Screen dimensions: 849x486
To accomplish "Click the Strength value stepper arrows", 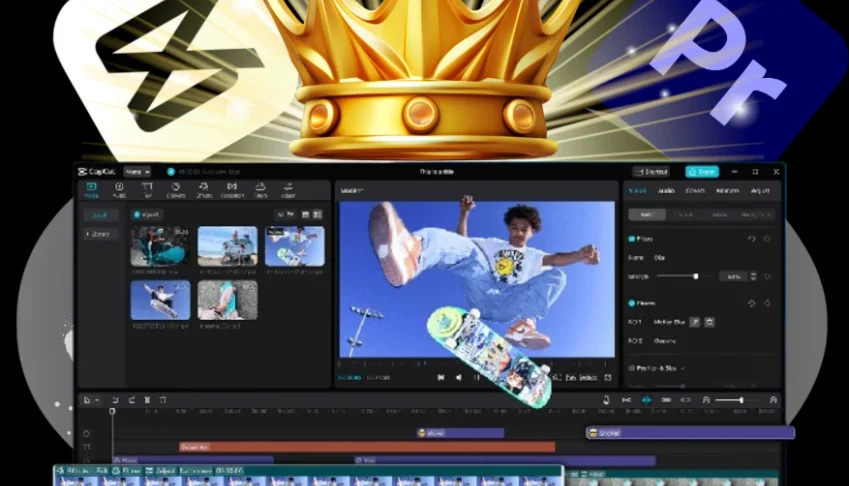I will pos(753,277).
